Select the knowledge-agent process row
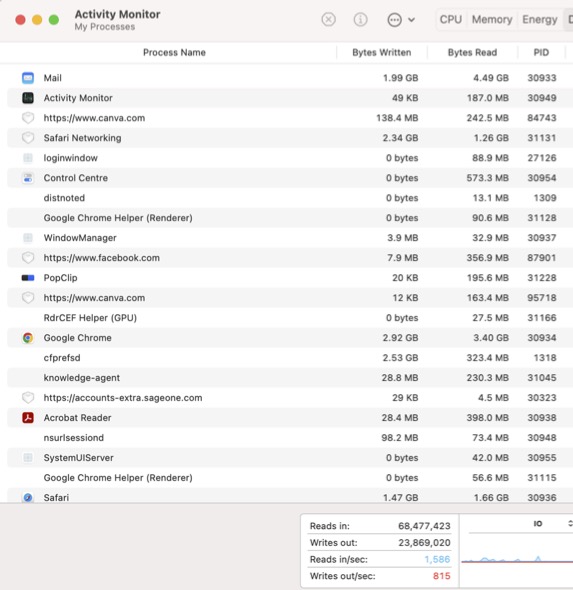This screenshot has width=573, height=590. 290,377
